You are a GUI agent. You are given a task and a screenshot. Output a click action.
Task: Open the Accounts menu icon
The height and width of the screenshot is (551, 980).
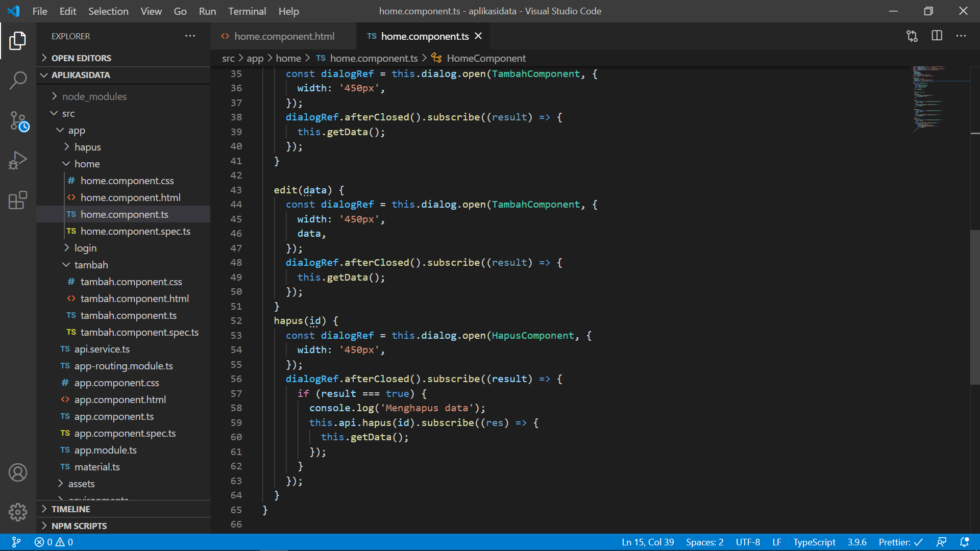point(18,472)
